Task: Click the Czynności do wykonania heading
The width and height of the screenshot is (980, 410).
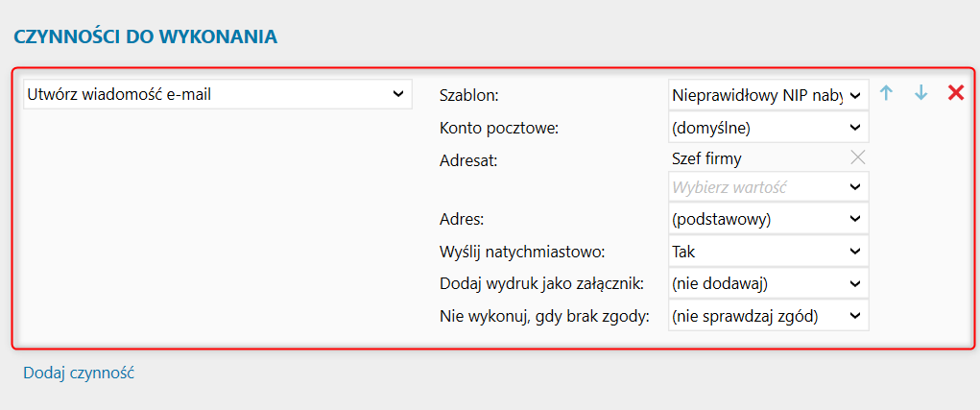Action: coord(144,37)
